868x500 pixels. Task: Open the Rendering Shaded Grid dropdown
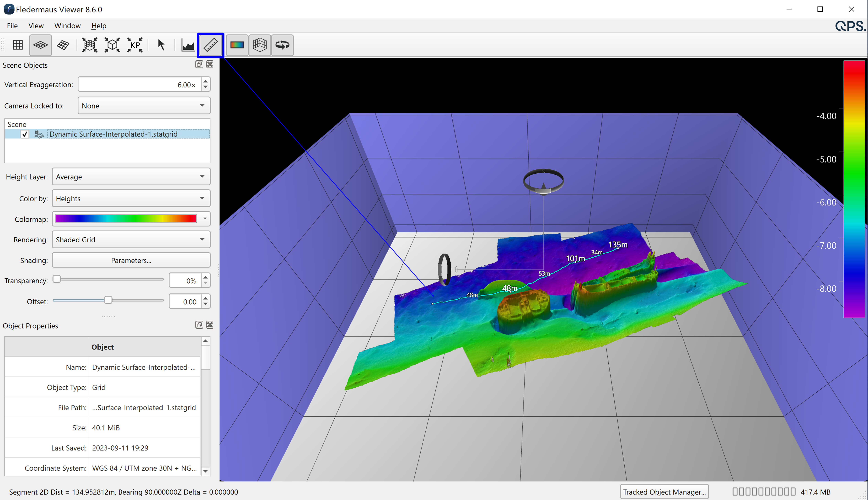point(131,240)
